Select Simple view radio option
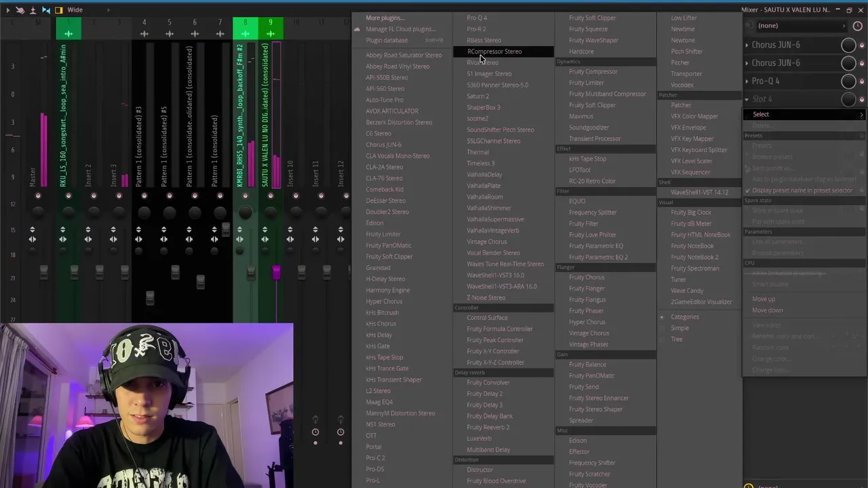The image size is (868, 488). tap(679, 328)
